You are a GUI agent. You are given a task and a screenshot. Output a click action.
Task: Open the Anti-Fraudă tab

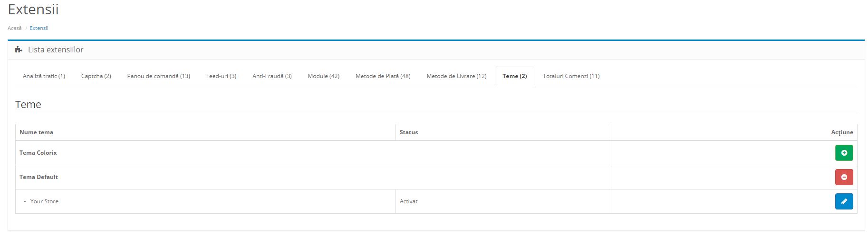point(272,76)
